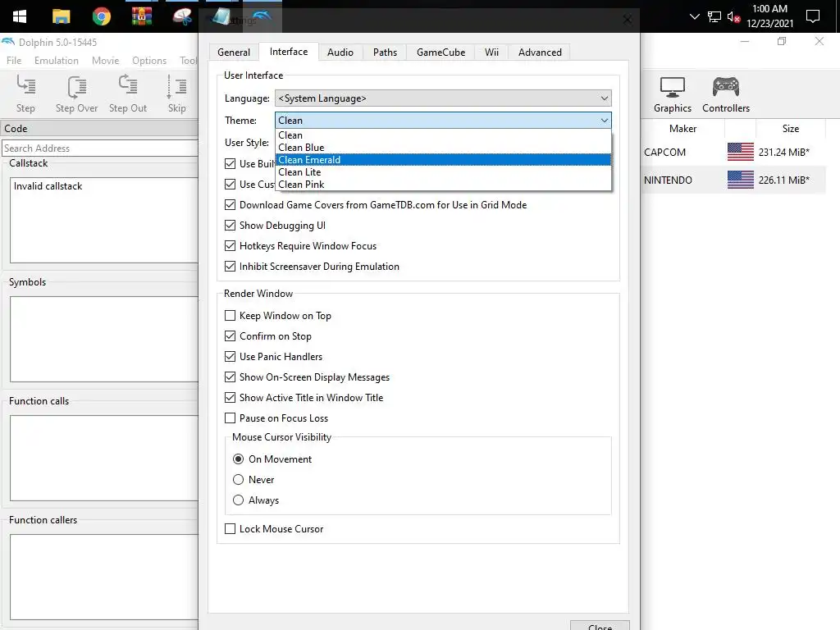Click the 226.11 MiB size cell
Image resolution: width=840 pixels, height=630 pixels.
pyautogui.click(x=783, y=180)
